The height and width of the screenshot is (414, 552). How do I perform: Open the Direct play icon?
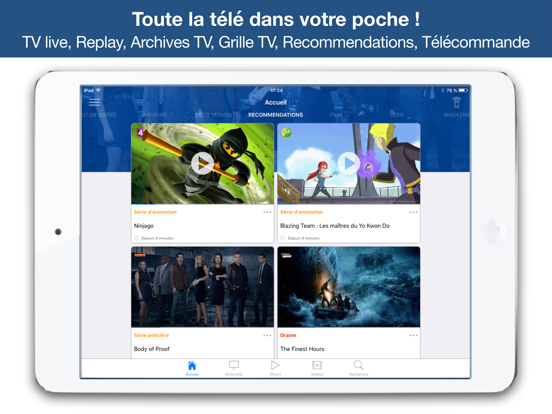point(275,365)
